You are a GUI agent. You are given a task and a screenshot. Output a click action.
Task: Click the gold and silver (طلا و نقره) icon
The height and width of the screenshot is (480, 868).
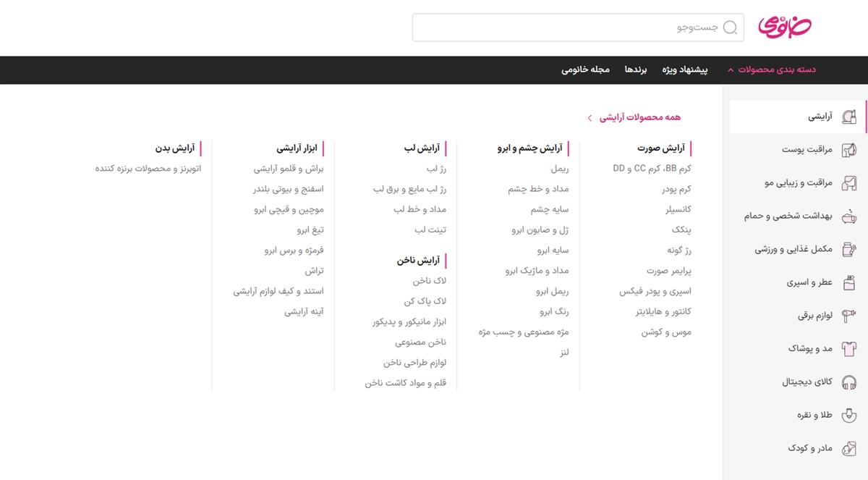849,416
